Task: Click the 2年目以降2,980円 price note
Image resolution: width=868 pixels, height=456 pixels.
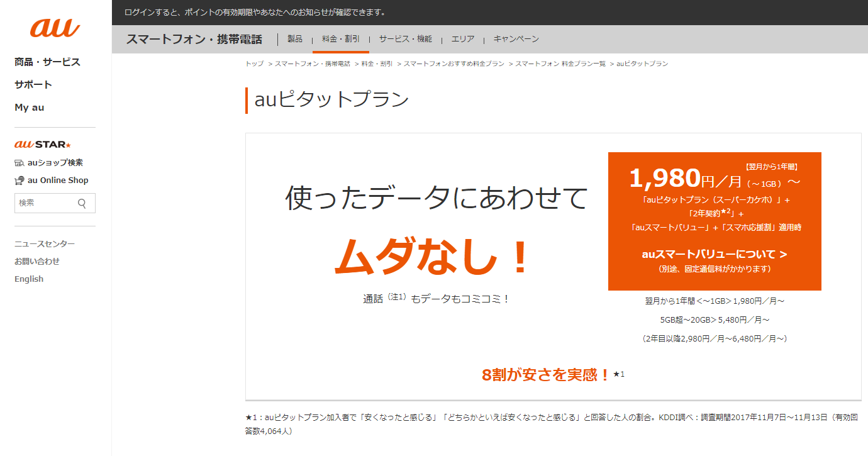Action: (x=715, y=339)
